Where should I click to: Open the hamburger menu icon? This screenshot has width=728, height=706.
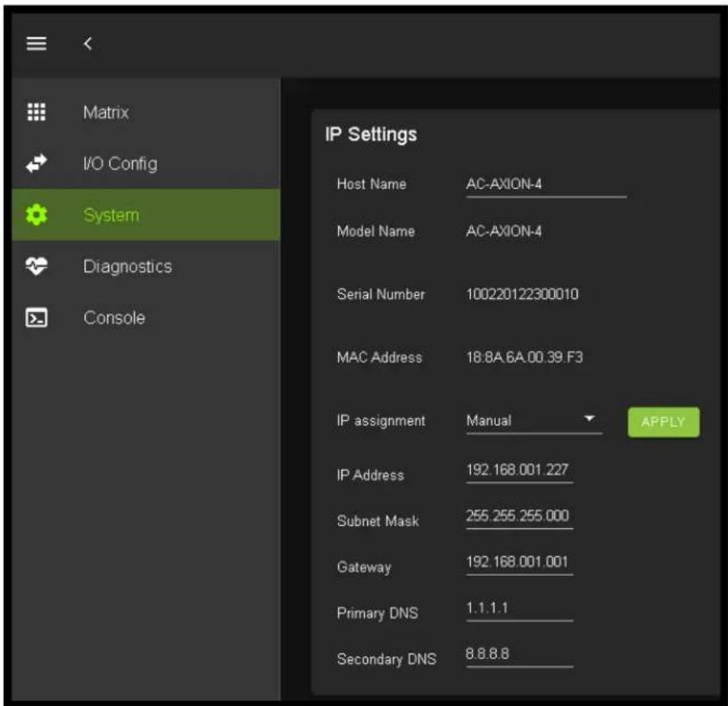(36, 44)
